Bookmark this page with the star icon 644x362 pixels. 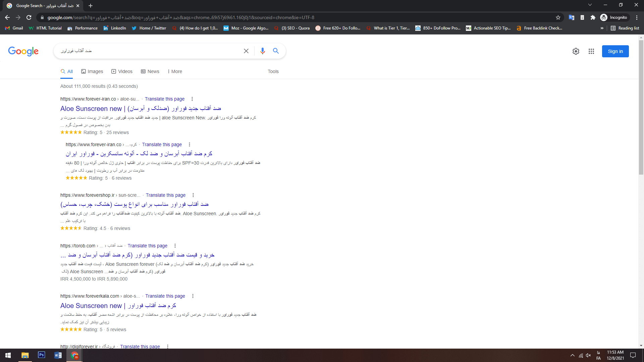[x=558, y=17]
